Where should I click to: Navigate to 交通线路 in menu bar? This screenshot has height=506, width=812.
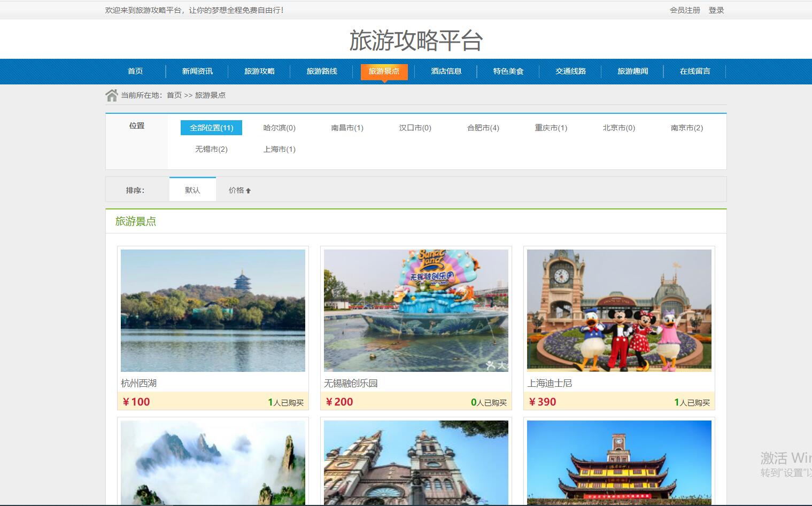coord(570,71)
